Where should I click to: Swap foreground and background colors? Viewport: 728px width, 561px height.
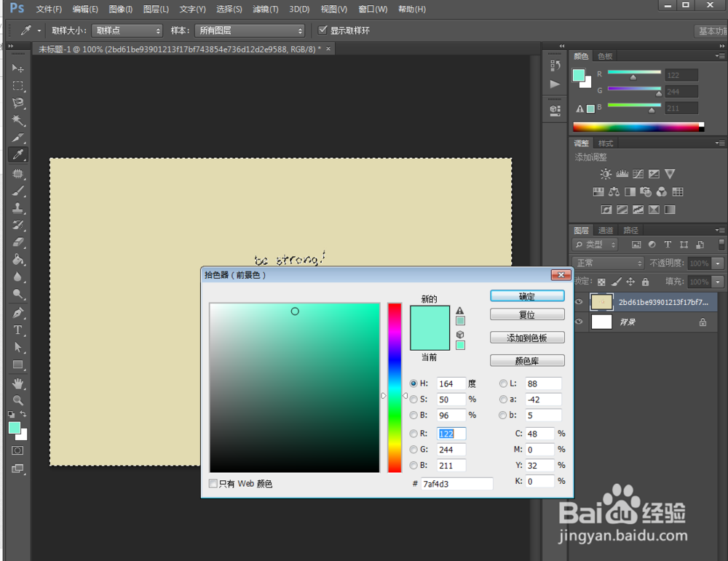click(23, 413)
